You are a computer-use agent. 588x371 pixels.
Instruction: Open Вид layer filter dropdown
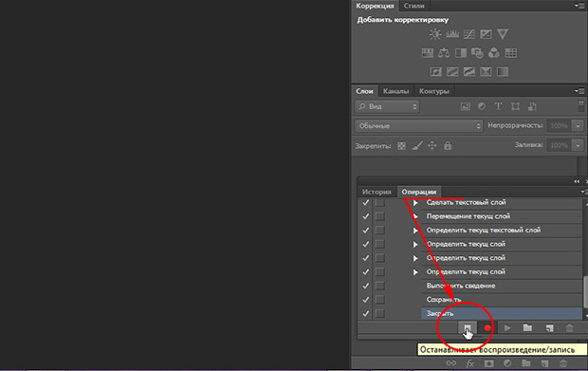pos(387,106)
